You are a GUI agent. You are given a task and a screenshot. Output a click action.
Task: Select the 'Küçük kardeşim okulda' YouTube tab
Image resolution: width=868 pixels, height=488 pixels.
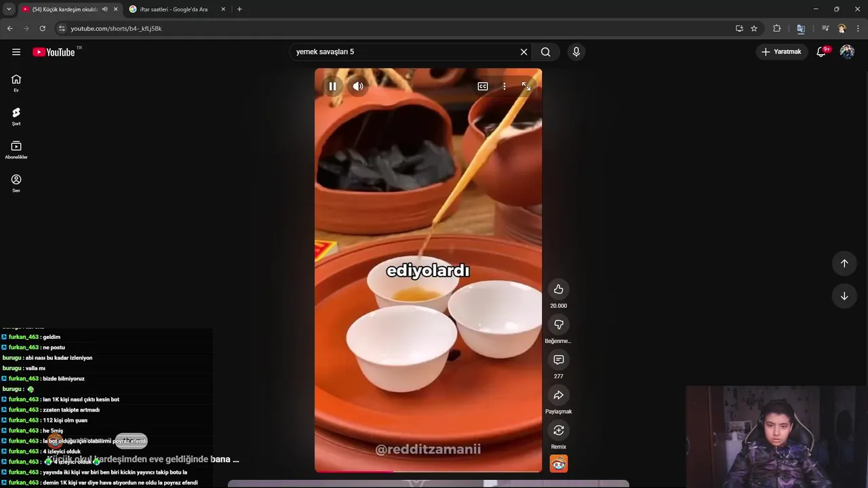click(65, 9)
